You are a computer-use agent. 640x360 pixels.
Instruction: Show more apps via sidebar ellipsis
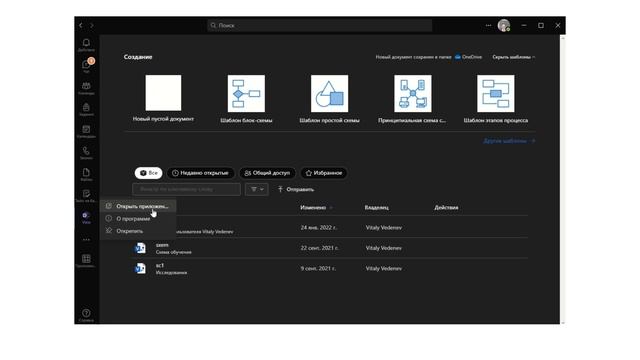86,240
